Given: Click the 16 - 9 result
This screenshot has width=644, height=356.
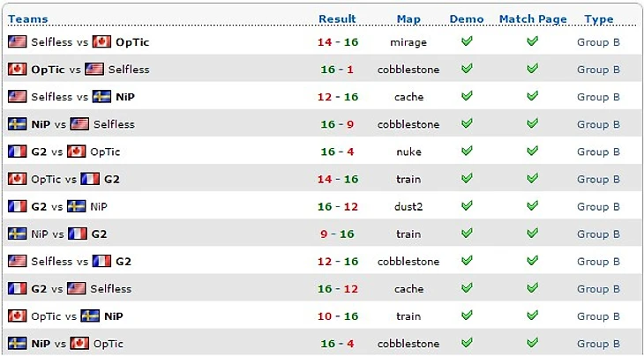Looking at the screenshot, I should [x=337, y=124].
